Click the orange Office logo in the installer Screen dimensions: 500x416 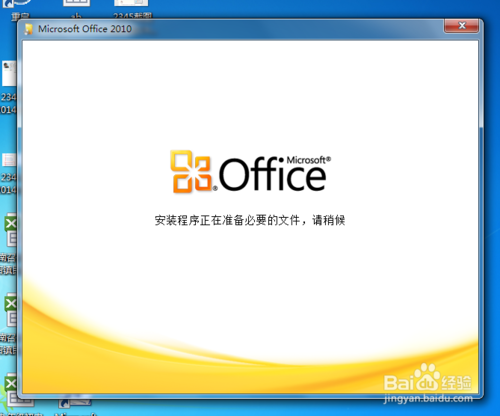tap(192, 171)
